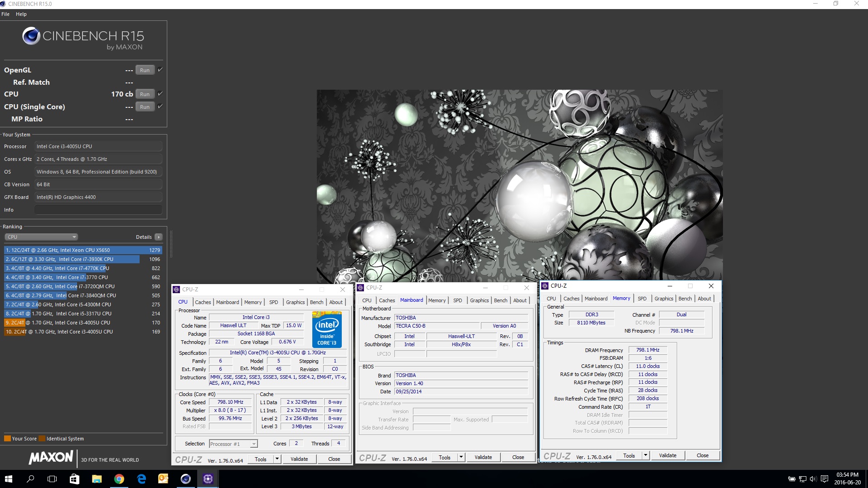Viewport: 868px width, 488px height.
Task: Expand Tools dropdown in Memory window
Action: 645,455
